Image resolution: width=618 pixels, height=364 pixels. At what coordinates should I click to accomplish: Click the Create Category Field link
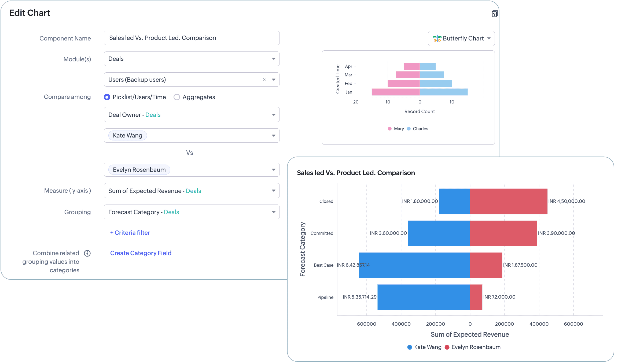coord(141,253)
